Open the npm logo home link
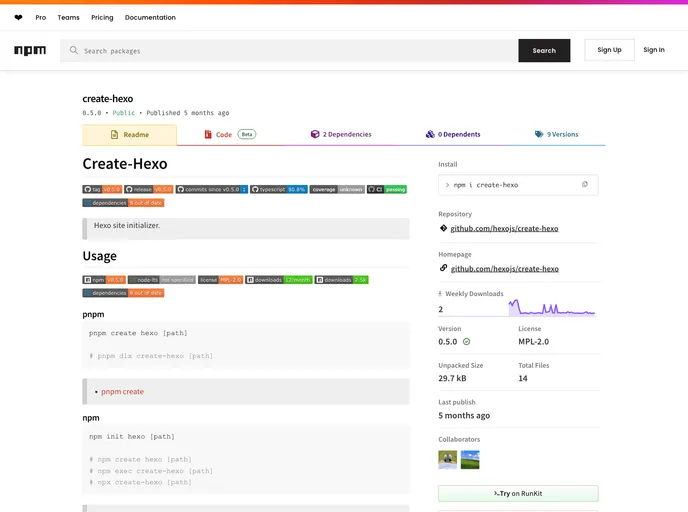Image resolution: width=688 pixels, height=512 pixels. tap(30, 50)
